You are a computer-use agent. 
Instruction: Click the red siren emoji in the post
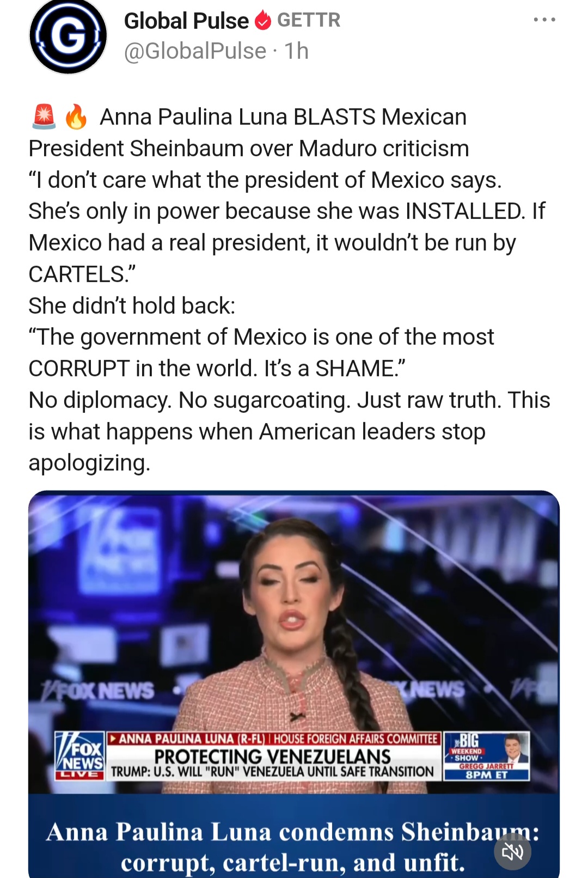click(44, 117)
